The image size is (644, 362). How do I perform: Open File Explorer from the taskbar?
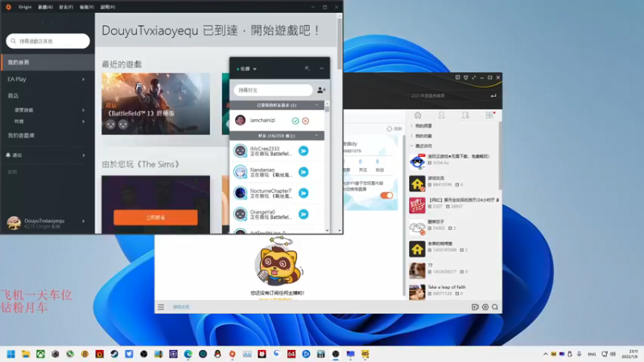click(x=26, y=354)
